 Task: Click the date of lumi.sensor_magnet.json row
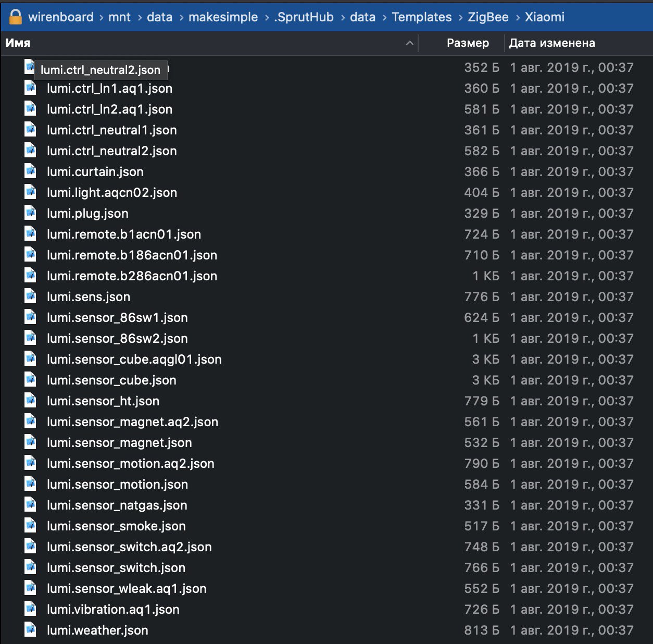pyautogui.click(x=572, y=443)
